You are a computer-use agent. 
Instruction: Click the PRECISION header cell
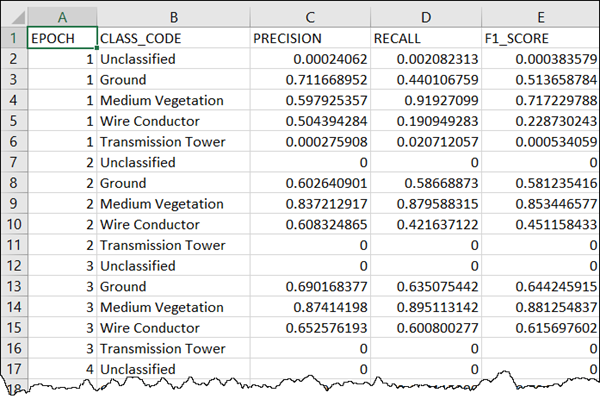310,38
